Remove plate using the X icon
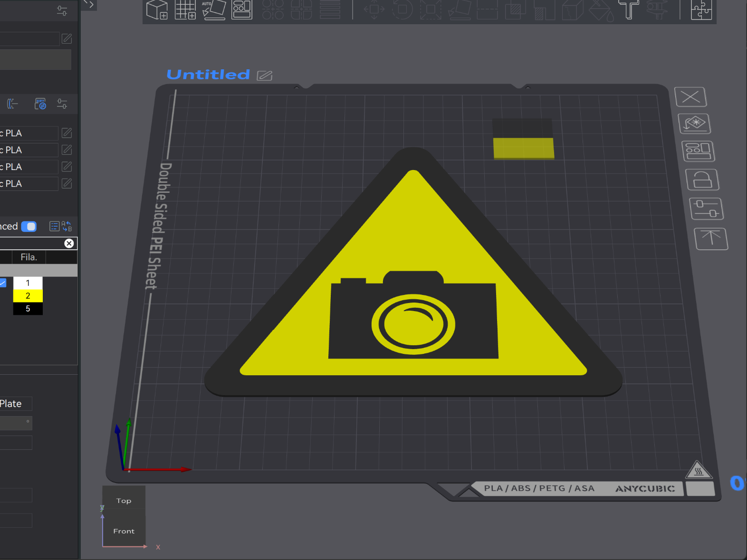This screenshot has height=560, width=747. [690, 97]
